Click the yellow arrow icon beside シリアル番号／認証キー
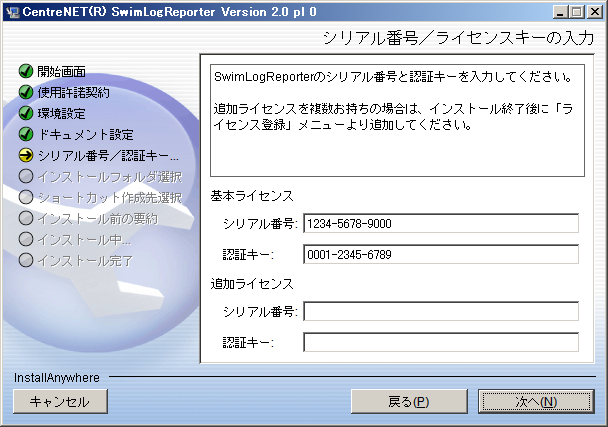 (26, 155)
